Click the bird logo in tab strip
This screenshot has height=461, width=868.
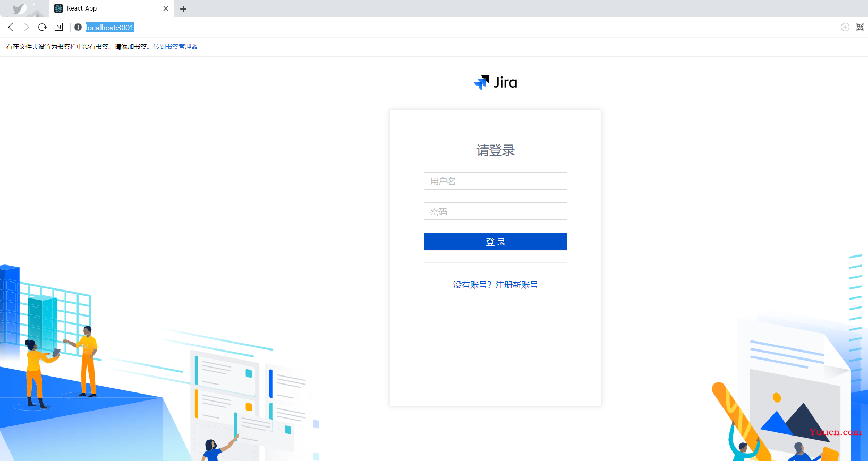tap(20, 8)
